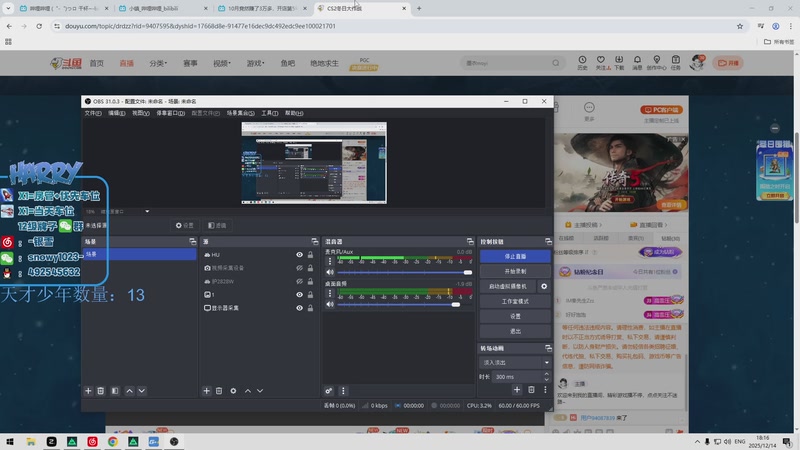Add a new source with plus icon
800x450 pixels.
pos(207,391)
